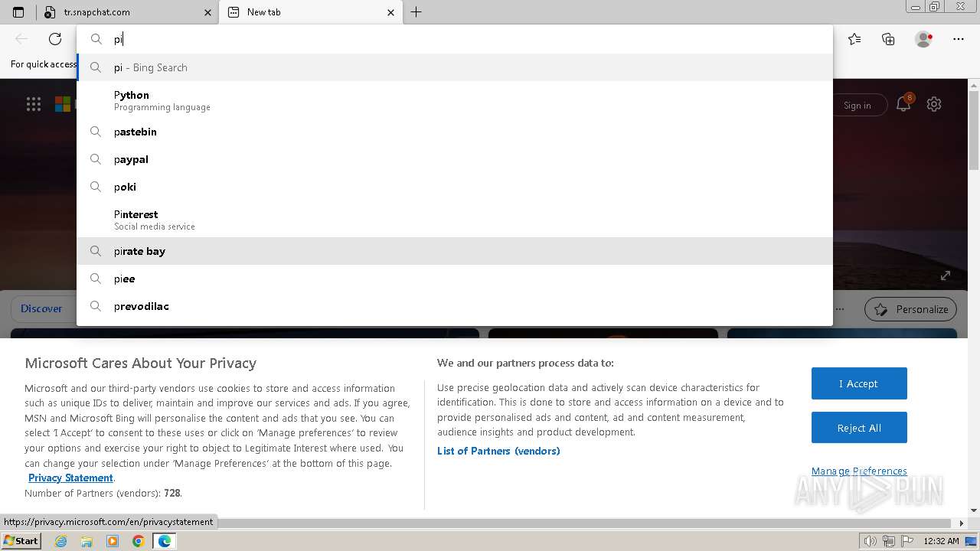Click the Microsoft Edge taskbar icon

tap(165, 541)
